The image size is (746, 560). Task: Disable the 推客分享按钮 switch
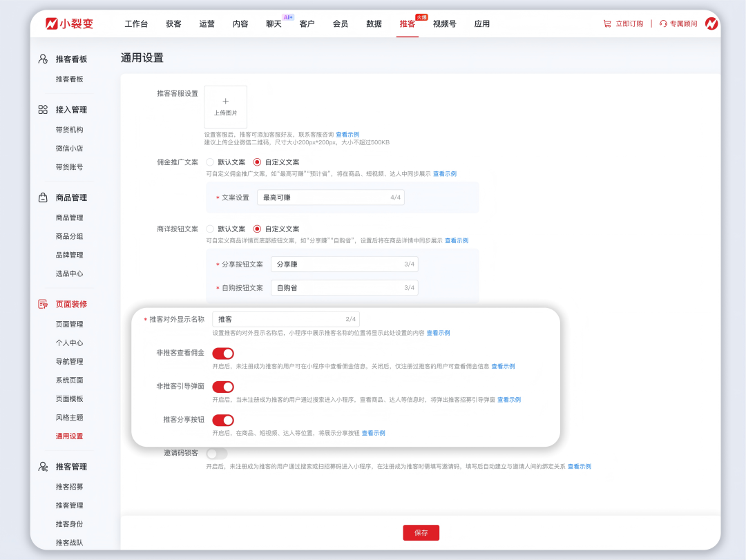(222, 420)
